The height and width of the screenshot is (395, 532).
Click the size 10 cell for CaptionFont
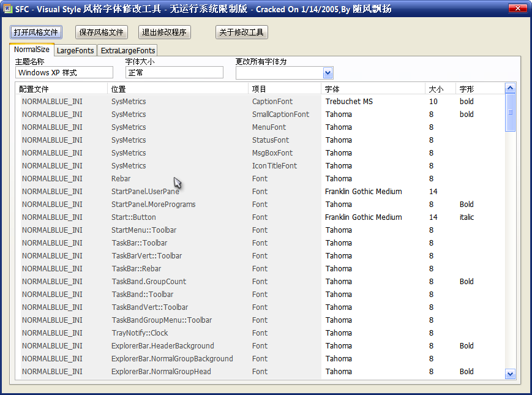433,102
